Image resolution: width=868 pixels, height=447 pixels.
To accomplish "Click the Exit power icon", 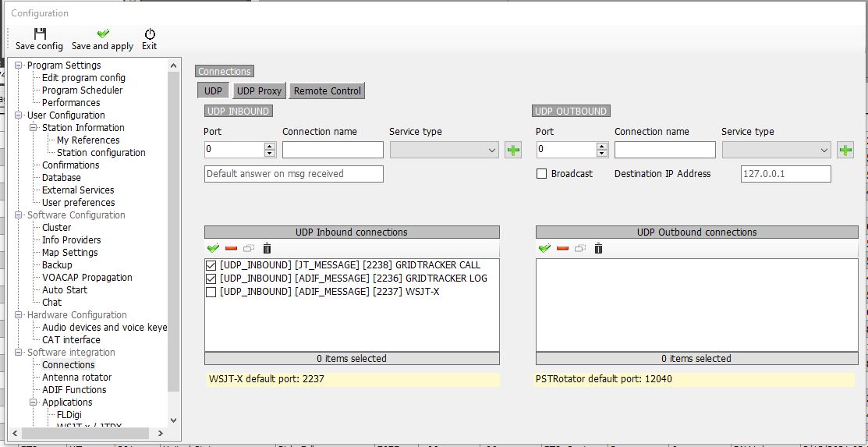I will [150, 34].
